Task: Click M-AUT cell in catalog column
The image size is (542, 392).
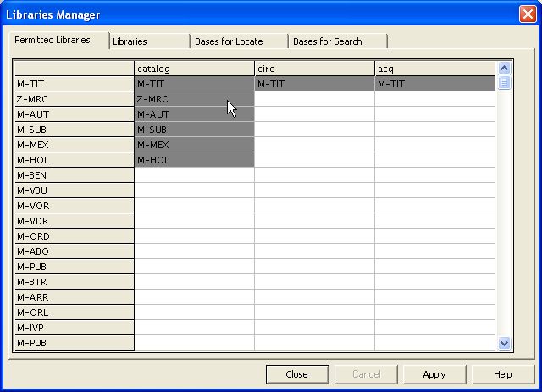Action: [194, 114]
